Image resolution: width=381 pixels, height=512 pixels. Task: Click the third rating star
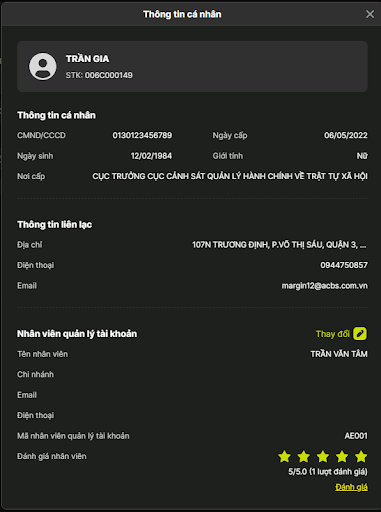click(323, 456)
